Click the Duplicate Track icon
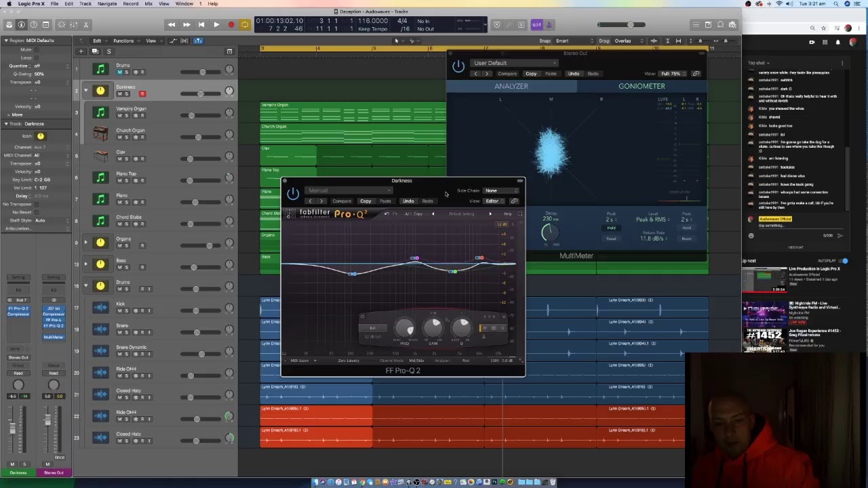This screenshot has height=488, width=868. pyautogui.click(x=95, y=52)
